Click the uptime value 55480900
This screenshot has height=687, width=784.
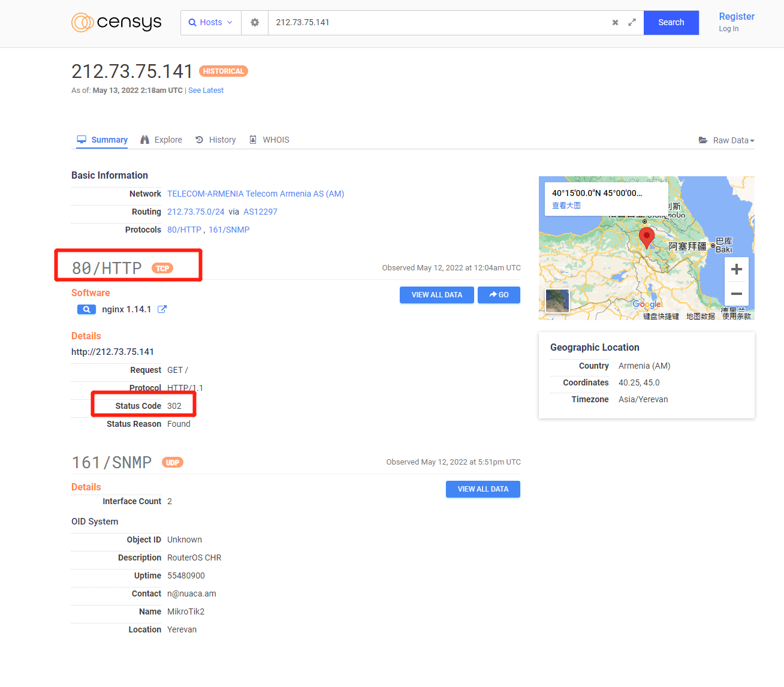[x=186, y=575]
